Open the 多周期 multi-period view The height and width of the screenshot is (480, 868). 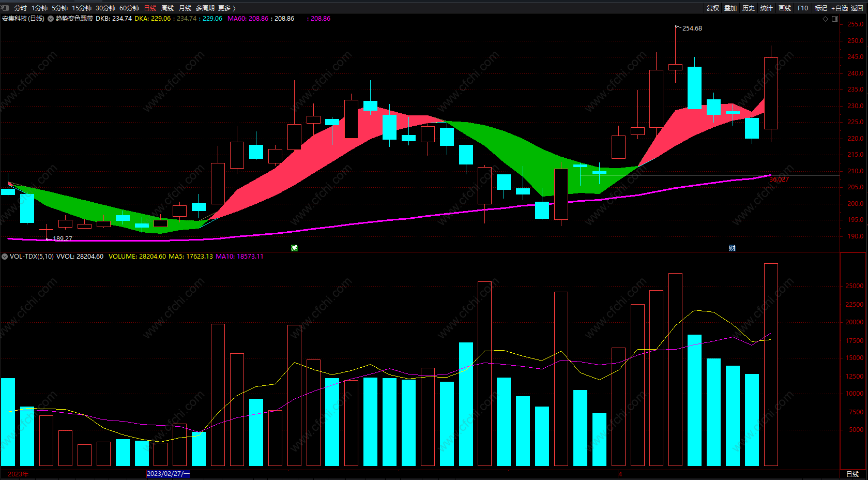(x=205, y=8)
